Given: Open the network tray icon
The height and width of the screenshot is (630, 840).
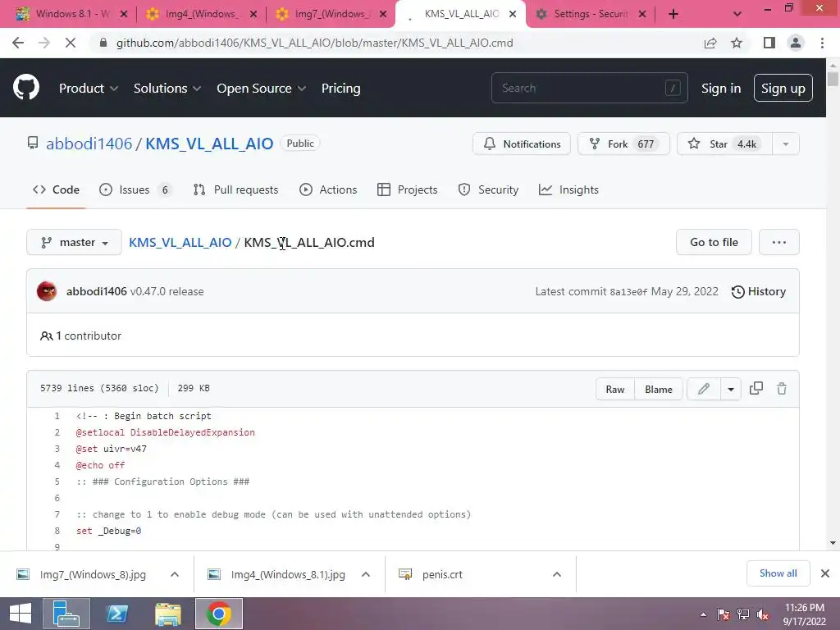Looking at the screenshot, I should (x=743, y=614).
